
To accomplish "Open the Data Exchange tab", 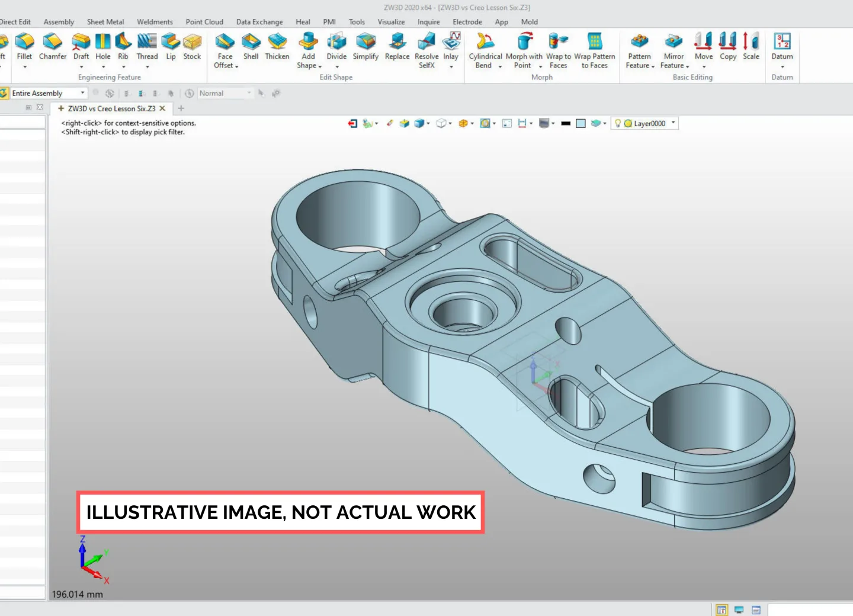I will 259,22.
